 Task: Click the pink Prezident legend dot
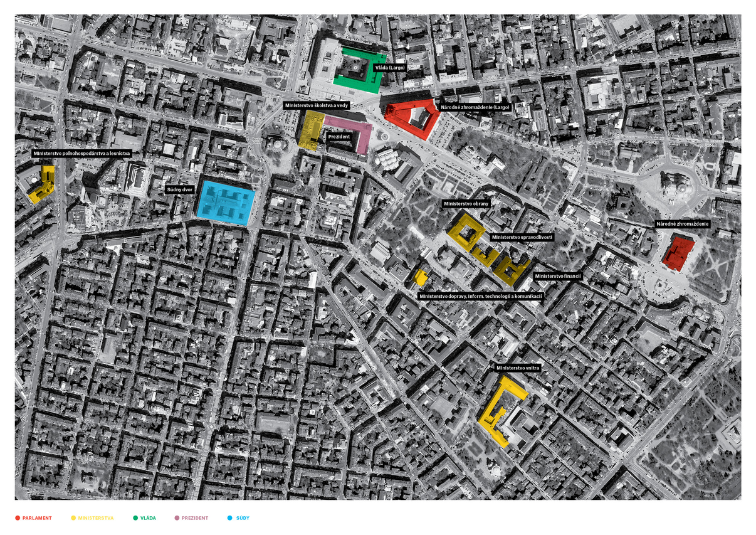pyautogui.click(x=177, y=518)
